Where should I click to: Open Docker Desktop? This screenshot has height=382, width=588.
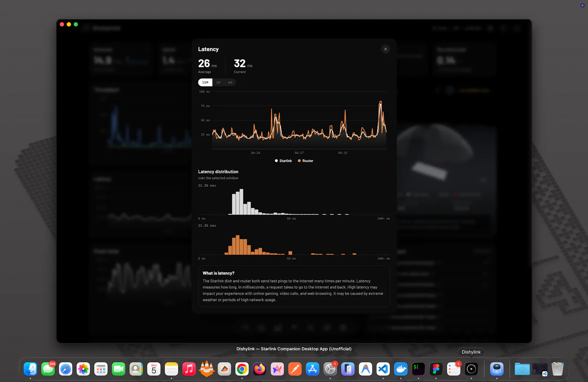(401, 369)
